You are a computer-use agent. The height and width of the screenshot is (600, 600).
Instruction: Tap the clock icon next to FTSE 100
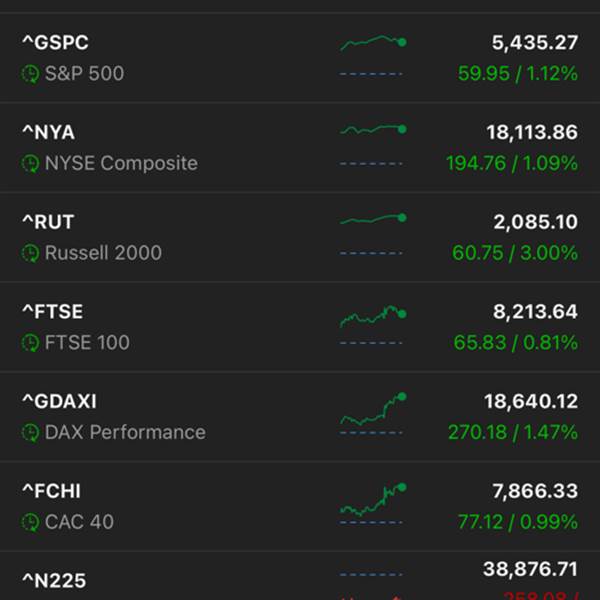30,343
